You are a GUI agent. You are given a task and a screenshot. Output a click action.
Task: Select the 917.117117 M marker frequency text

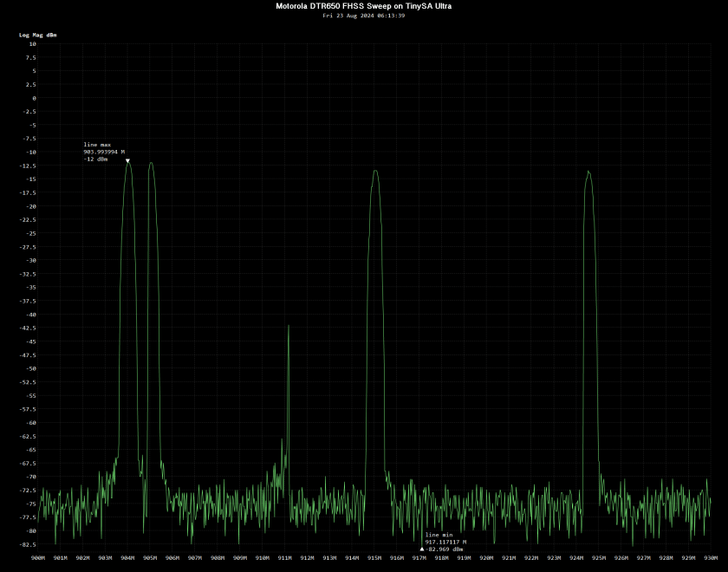tap(445, 542)
